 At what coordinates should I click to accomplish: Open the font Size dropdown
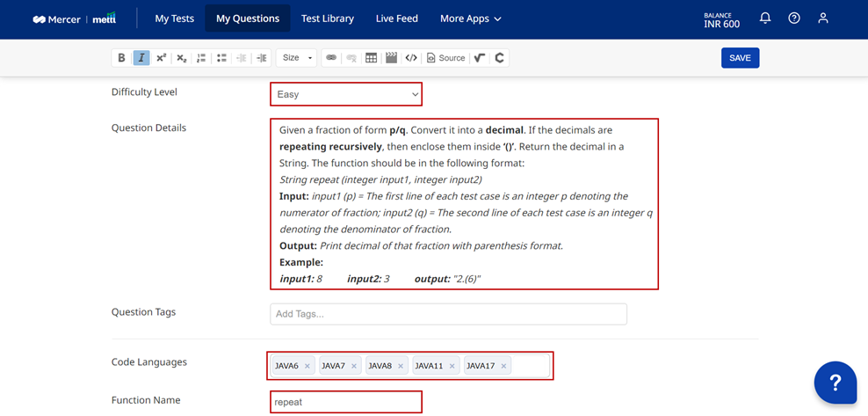(x=295, y=58)
